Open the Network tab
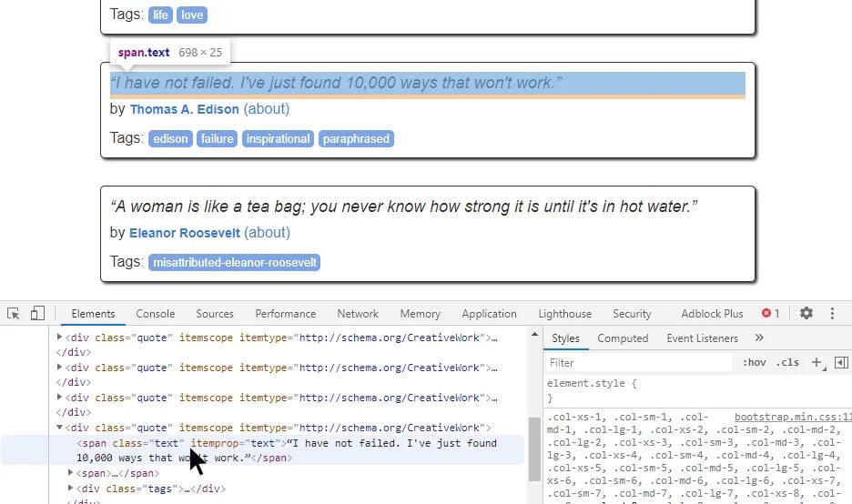The height and width of the screenshot is (504, 852). pos(358,314)
